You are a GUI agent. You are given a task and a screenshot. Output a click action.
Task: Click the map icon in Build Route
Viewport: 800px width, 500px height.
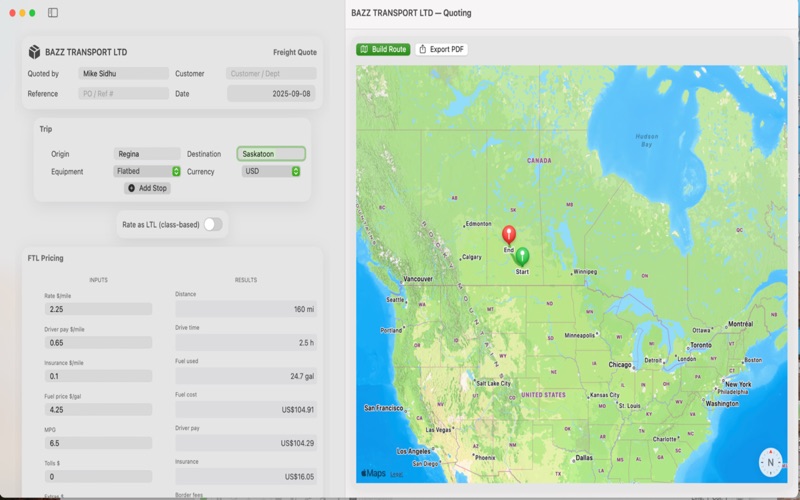point(364,49)
